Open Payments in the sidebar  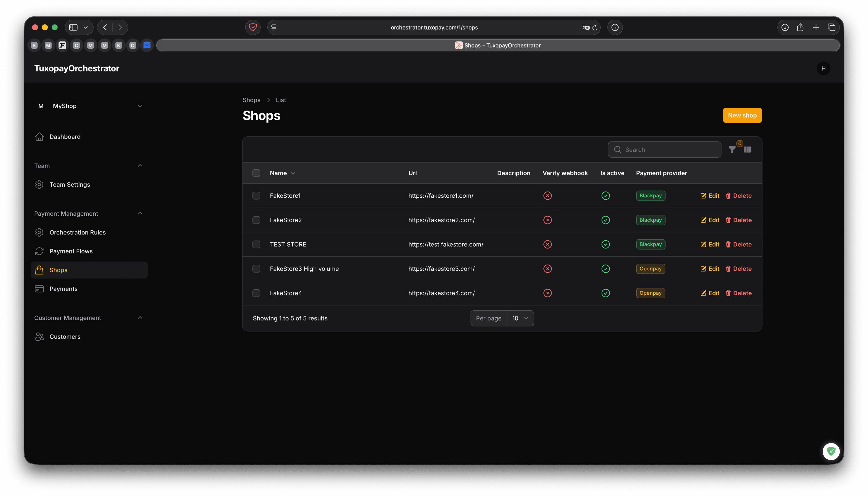pyautogui.click(x=63, y=289)
